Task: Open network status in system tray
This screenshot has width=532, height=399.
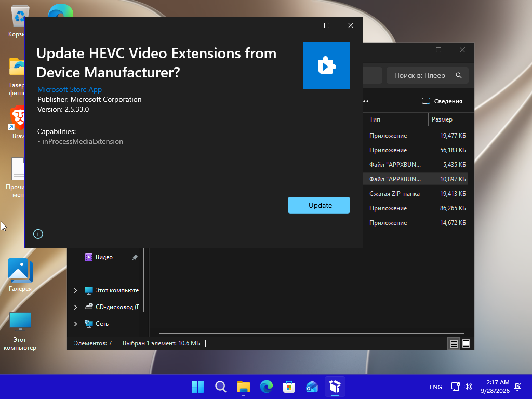Action: [455, 387]
